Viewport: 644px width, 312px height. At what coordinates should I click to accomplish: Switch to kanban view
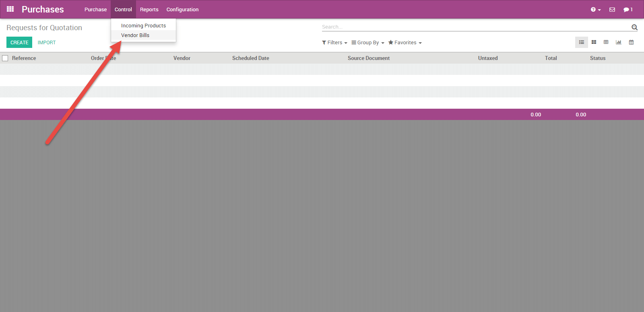(x=594, y=42)
